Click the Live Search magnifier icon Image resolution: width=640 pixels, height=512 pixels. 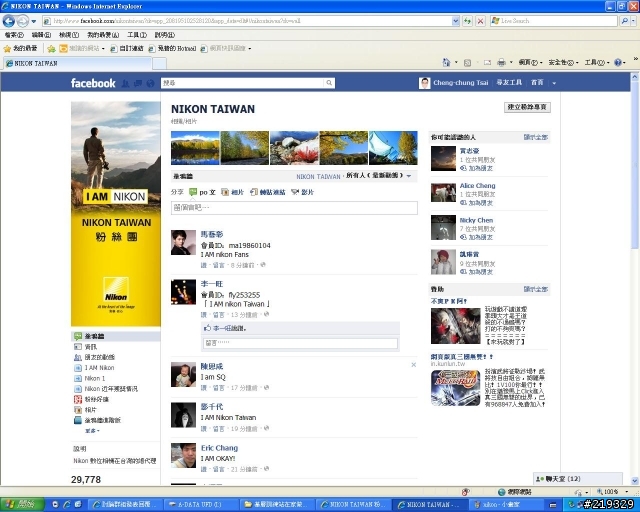coord(624,21)
